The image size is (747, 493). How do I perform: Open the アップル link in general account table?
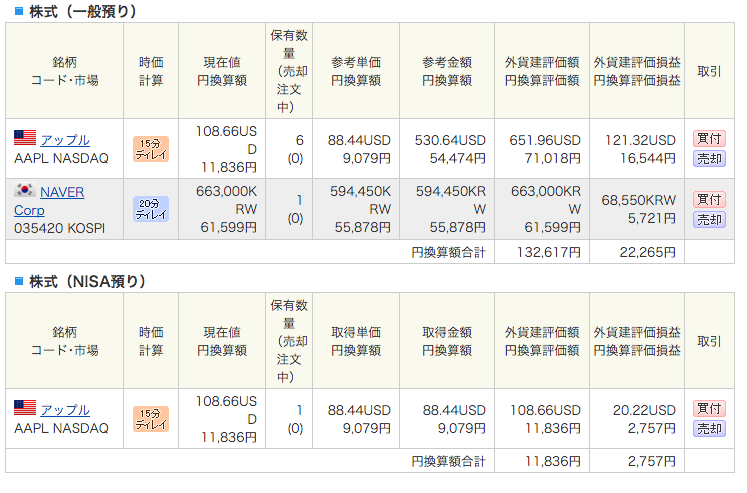click(65, 140)
